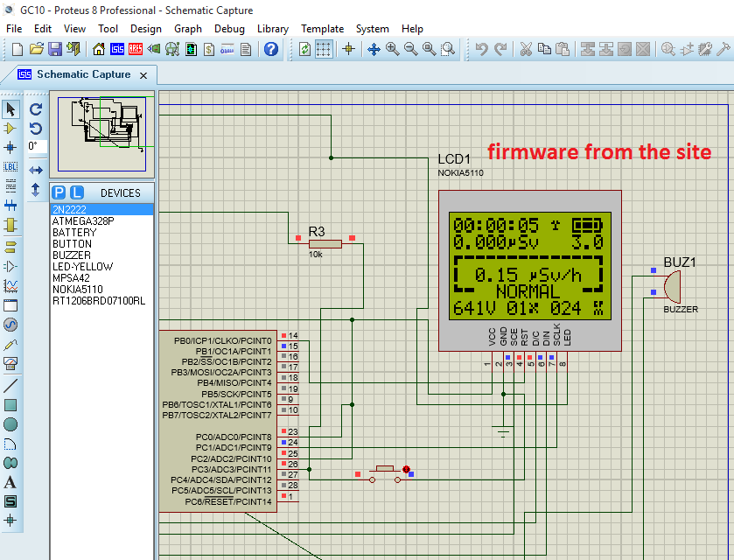Open the Project Notes icon
The width and height of the screenshot is (734, 560).
246,49
